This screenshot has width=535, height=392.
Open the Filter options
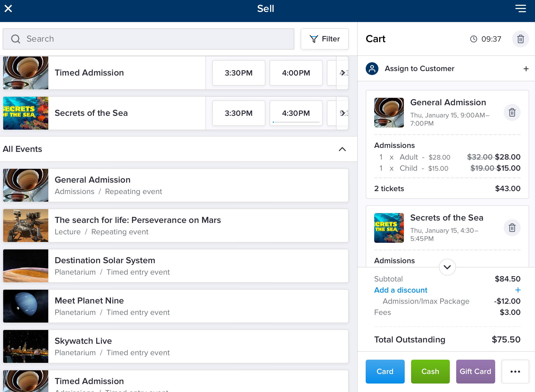point(324,39)
